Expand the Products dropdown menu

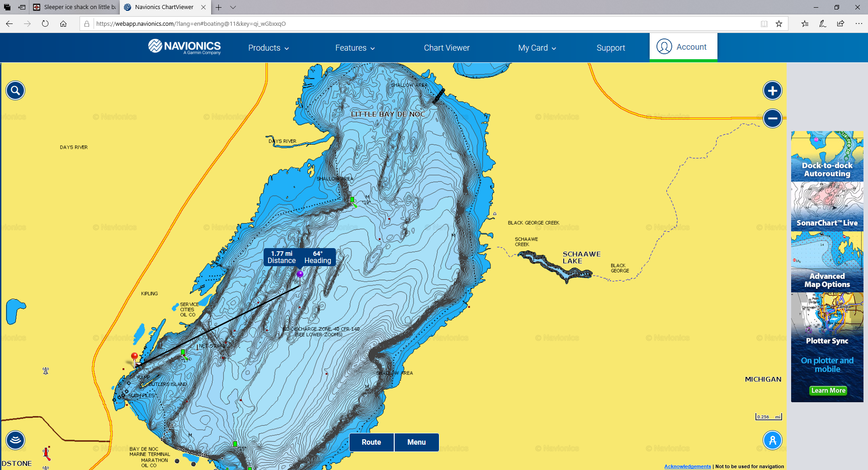click(x=269, y=48)
